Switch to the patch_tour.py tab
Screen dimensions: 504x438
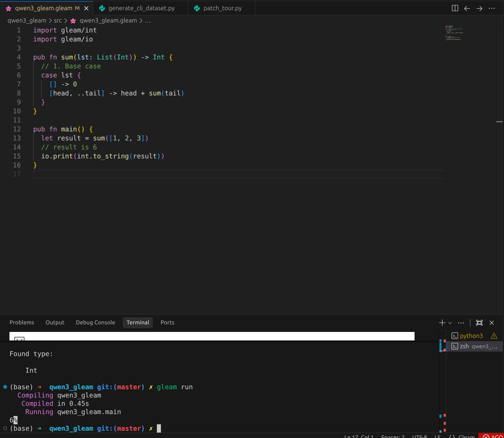pos(222,8)
